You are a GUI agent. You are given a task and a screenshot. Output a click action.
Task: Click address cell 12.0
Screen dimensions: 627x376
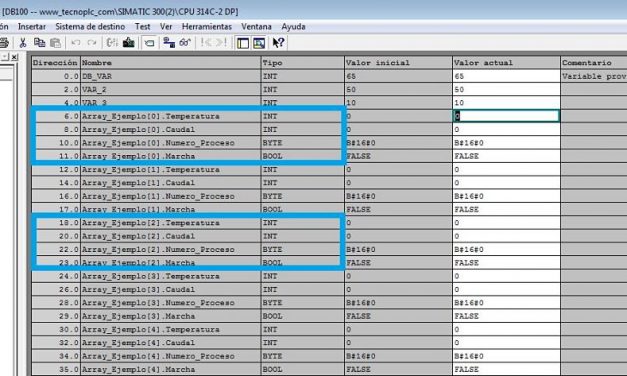pos(56,170)
